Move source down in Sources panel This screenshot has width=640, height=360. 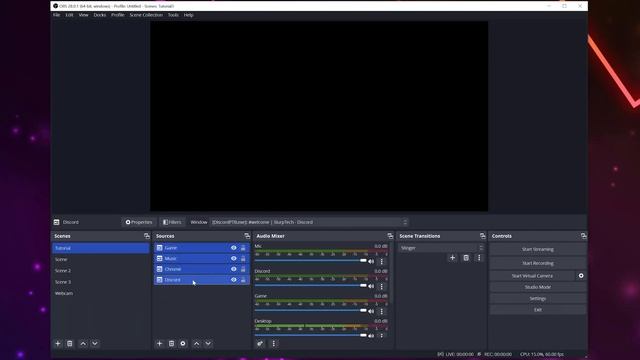208,344
